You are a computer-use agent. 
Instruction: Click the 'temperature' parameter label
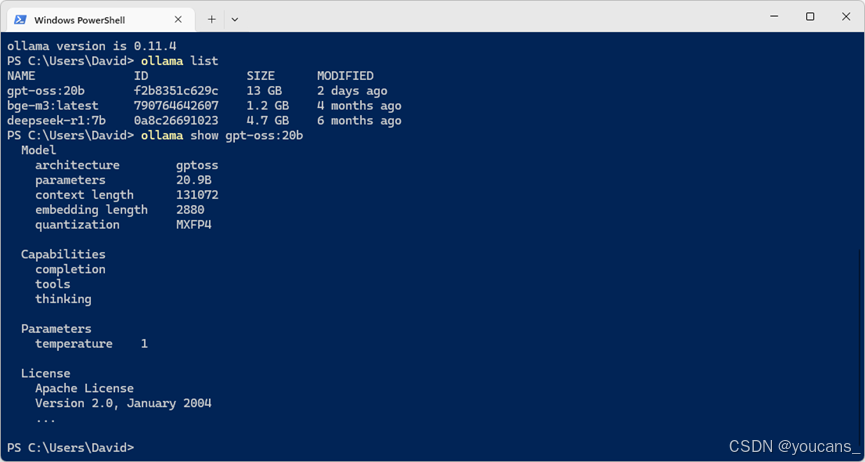[x=74, y=344]
